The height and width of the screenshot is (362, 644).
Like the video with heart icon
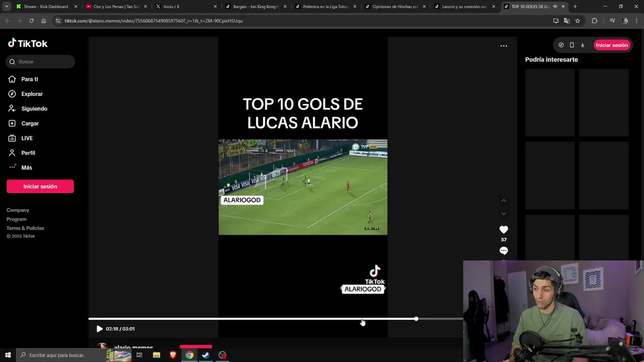pyautogui.click(x=504, y=230)
